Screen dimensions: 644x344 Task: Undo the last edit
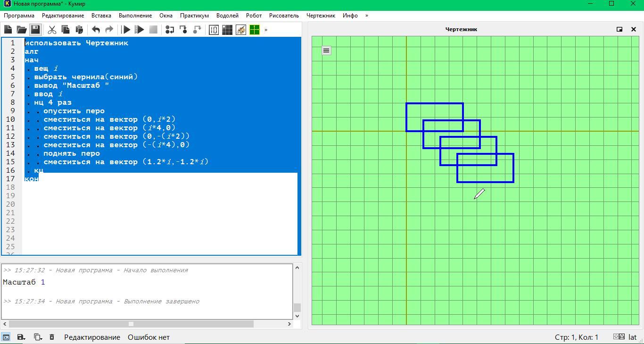coord(96,30)
